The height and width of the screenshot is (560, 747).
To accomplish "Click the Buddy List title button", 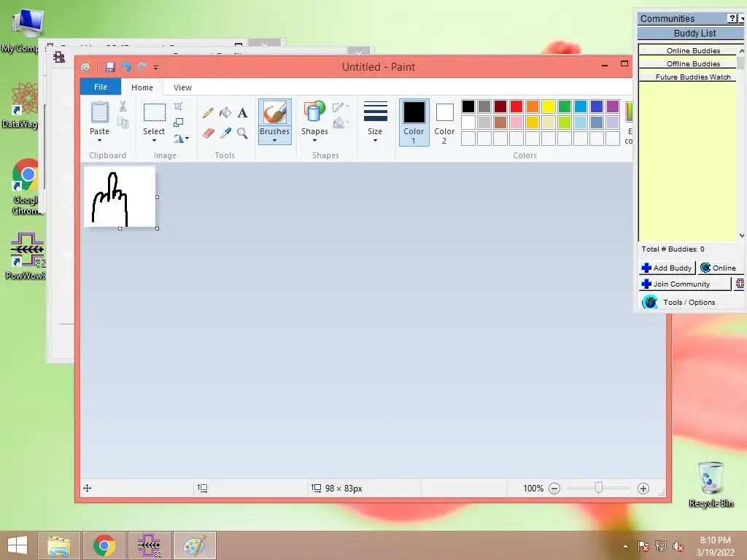I will click(x=691, y=33).
